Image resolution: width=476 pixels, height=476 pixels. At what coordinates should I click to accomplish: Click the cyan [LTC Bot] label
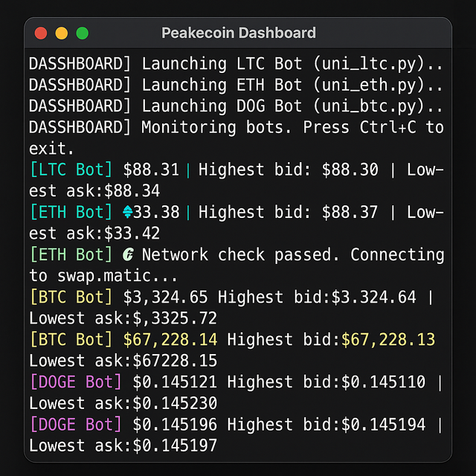71,170
